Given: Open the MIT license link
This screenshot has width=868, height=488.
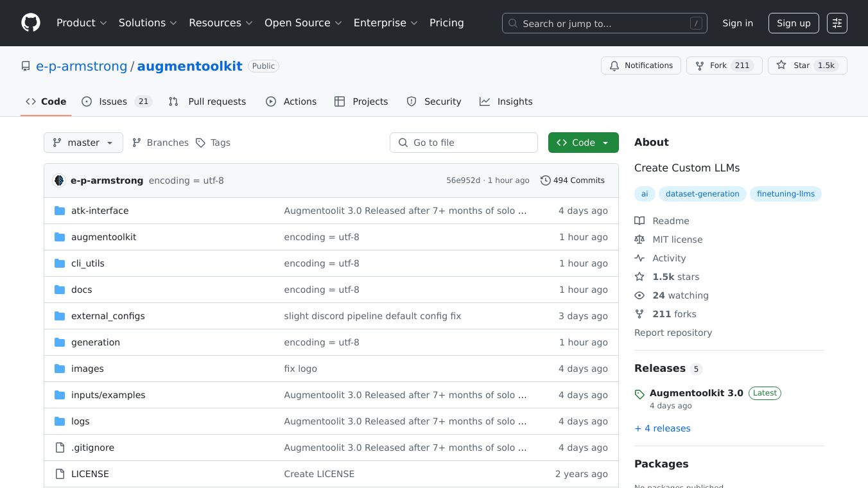Looking at the screenshot, I should [x=677, y=240].
